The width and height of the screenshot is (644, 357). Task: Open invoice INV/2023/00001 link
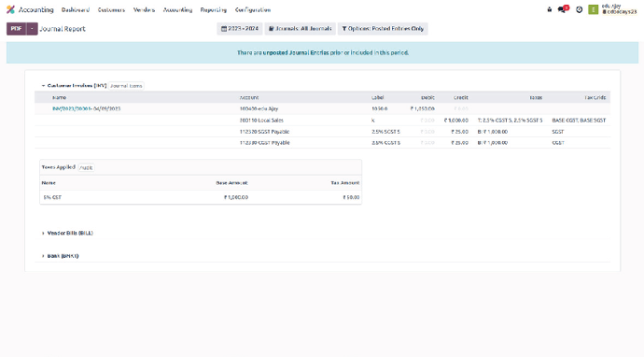[x=72, y=109]
